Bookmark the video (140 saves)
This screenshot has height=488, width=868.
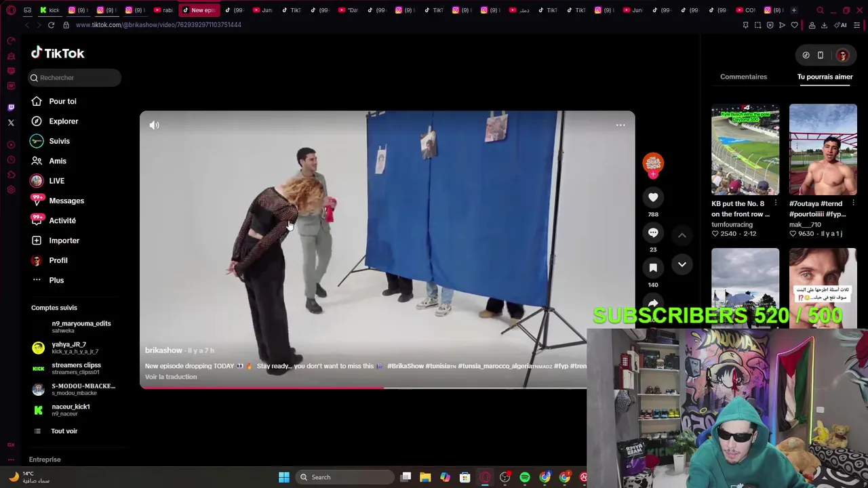[x=653, y=268]
